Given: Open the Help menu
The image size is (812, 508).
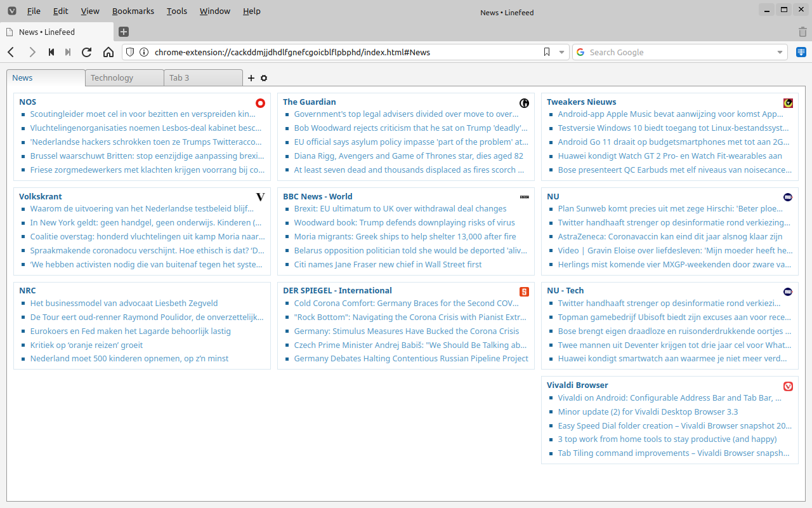Looking at the screenshot, I should click(x=252, y=11).
